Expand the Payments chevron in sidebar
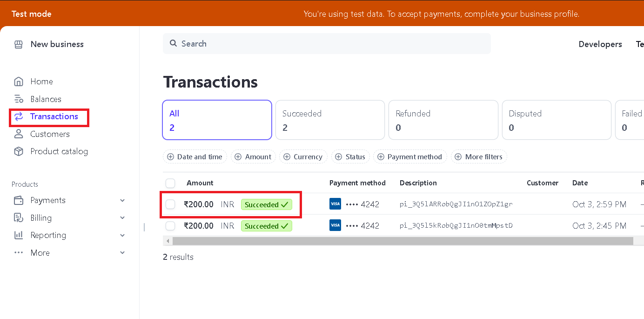Image resolution: width=644 pixels, height=319 pixels. tap(122, 200)
